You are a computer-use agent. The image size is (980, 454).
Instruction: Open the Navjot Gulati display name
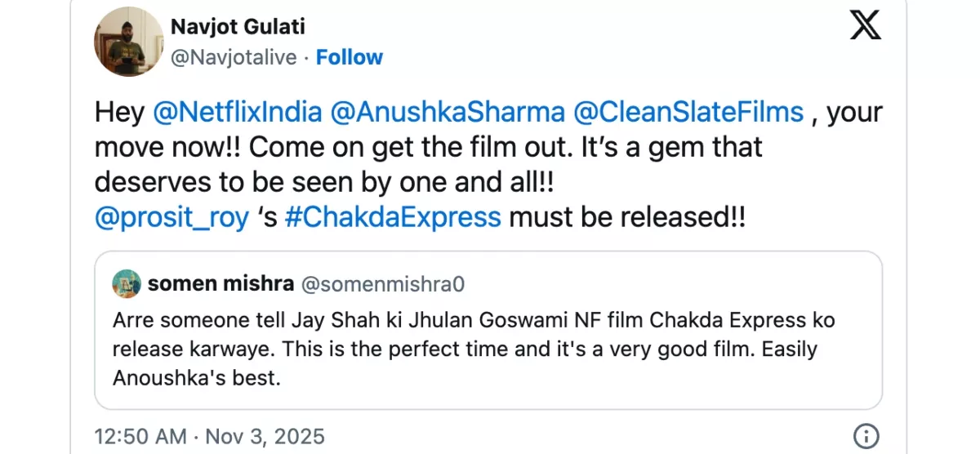[238, 27]
